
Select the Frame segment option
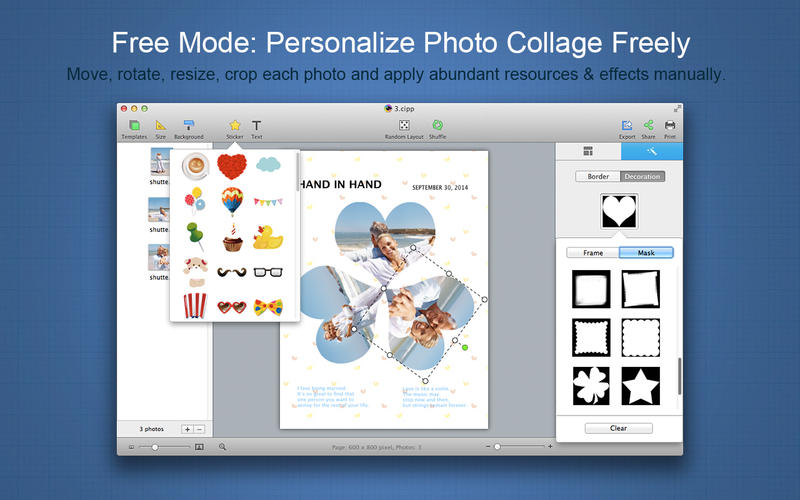tap(593, 253)
